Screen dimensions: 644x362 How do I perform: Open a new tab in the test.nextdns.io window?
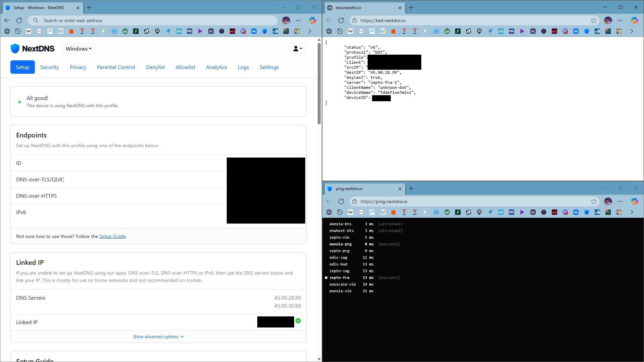(411, 7)
